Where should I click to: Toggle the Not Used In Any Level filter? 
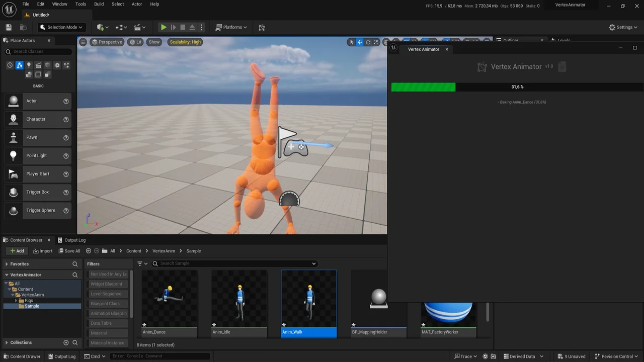108,274
